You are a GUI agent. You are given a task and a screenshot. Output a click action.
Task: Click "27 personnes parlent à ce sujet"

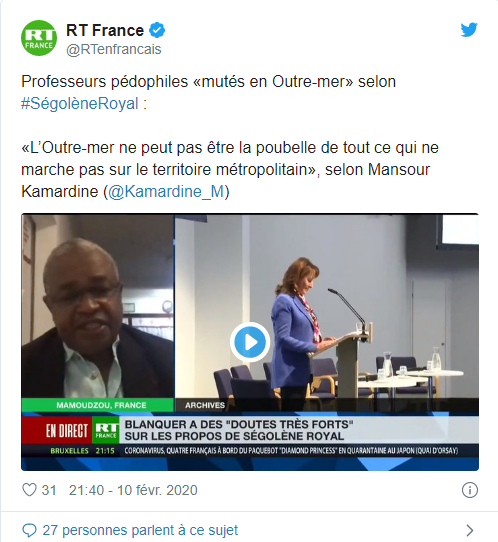140,530
